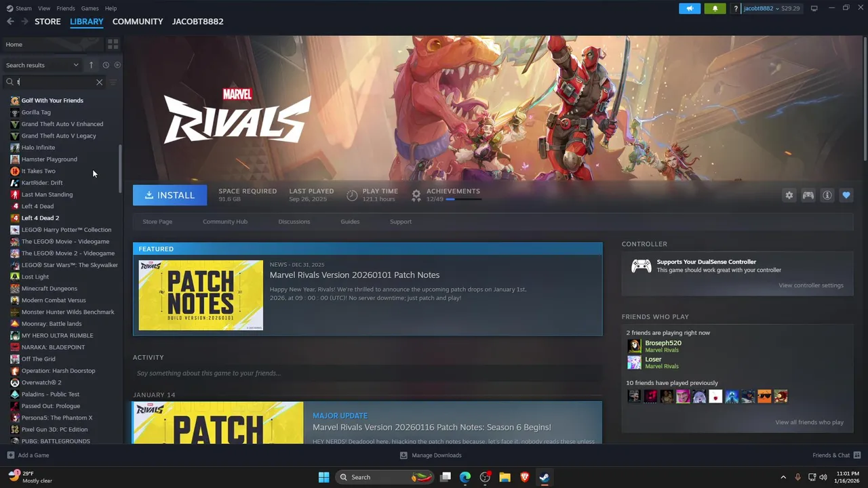
Task: Toggle Marvel Rivals favorite heart
Action: 846,195
